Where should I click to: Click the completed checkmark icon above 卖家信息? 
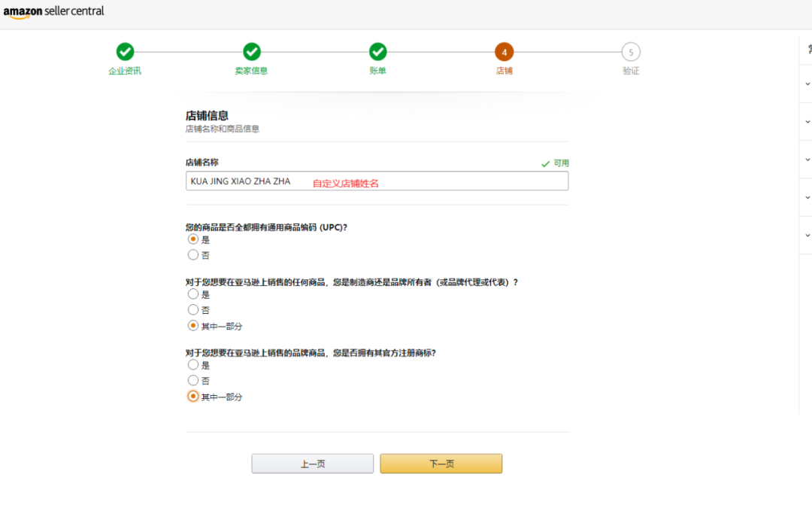point(252,53)
